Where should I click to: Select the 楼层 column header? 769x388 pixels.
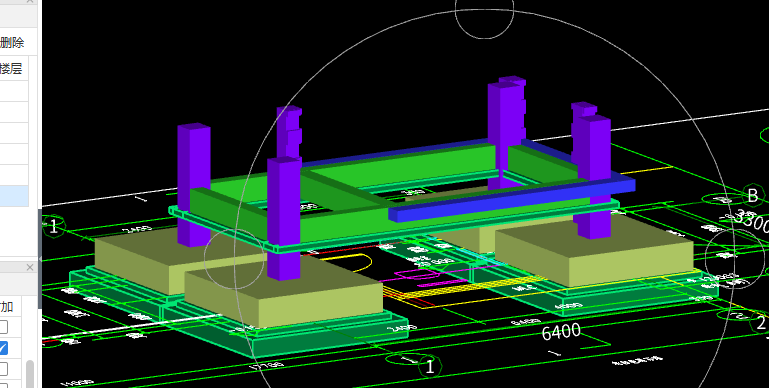coord(12,68)
